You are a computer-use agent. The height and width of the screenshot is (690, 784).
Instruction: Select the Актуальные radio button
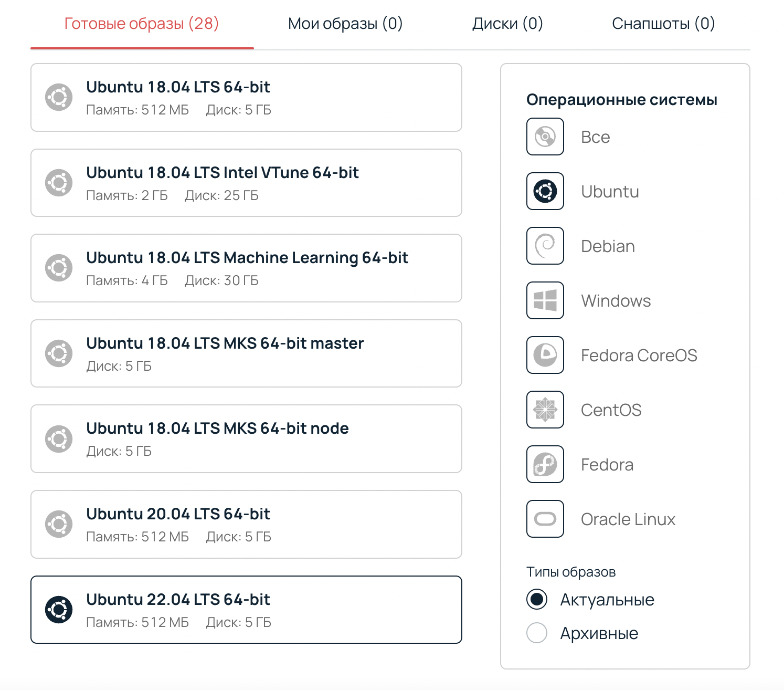[x=537, y=599]
